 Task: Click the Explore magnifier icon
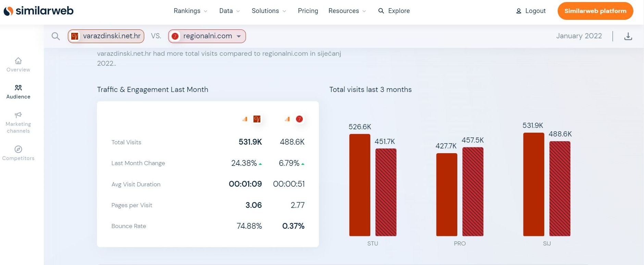(381, 11)
